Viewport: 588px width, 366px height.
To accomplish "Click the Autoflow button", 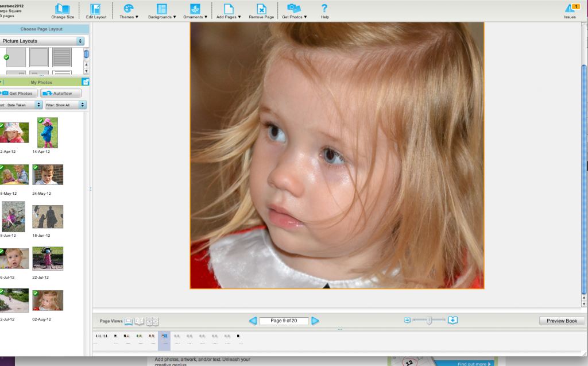I will coord(61,94).
